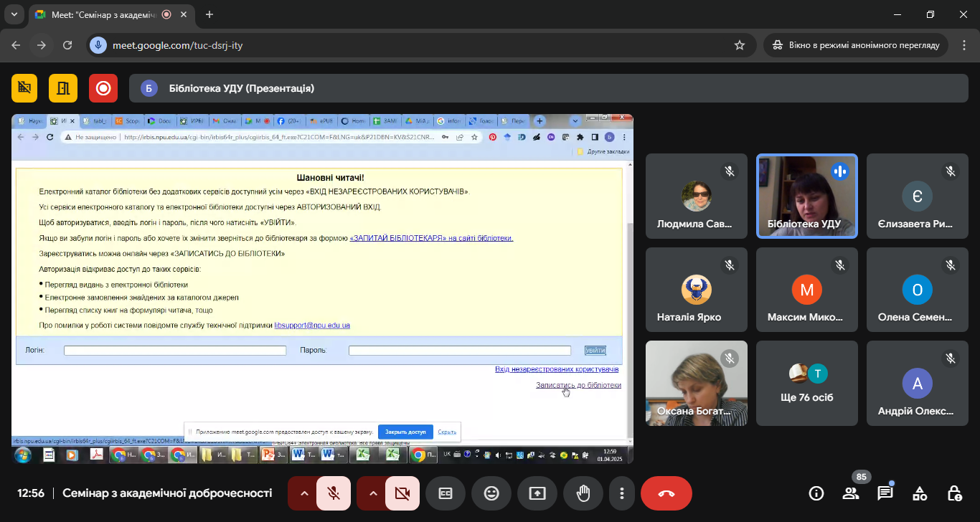This screenshot has height=522, width=980.
Task: Open the "Ще 76 осіб" participants tile
Action: pyautogui.click(x=807, y=383)
